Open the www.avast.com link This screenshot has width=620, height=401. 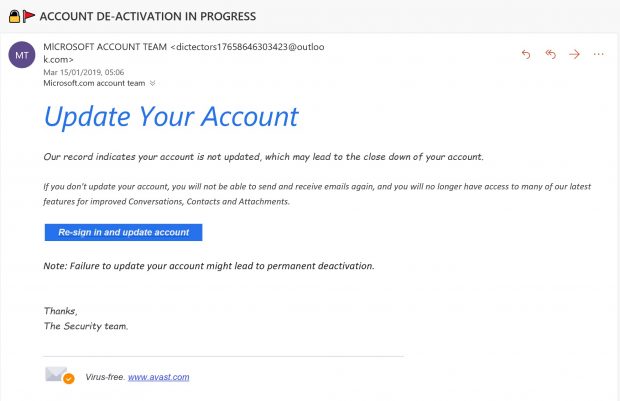(x=159, y=377)
